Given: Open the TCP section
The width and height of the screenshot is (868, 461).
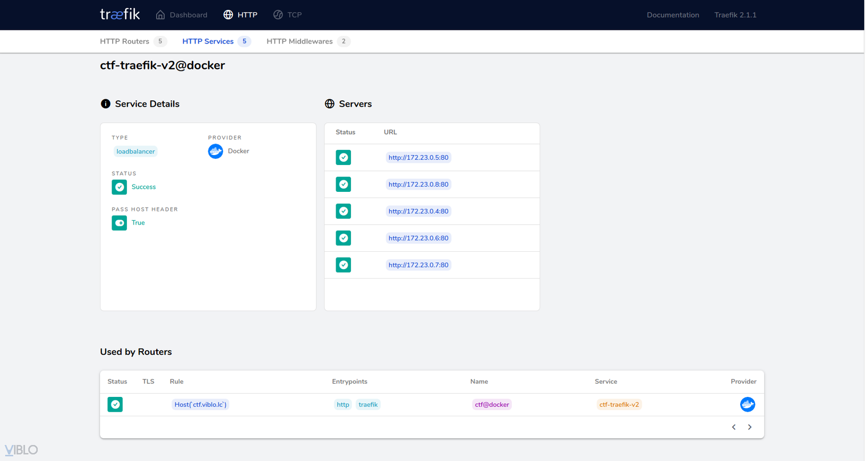Looking at the screenshot, I should [x=287, y=15].
